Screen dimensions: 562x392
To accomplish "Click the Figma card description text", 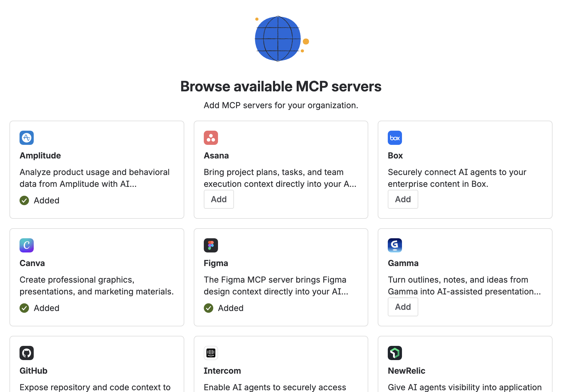I will [276, 286].
